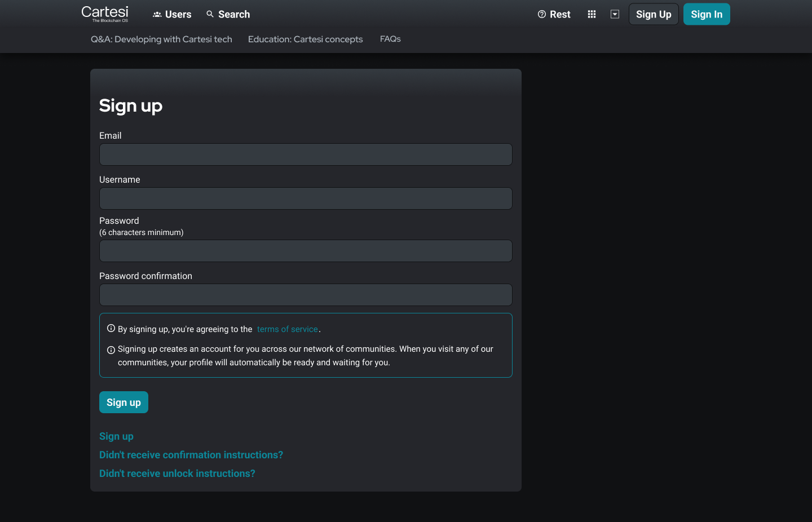The width and height of the screenshot is (812, 522).
Task: Click the Rest help link
Action: click(x=554, y=15)
